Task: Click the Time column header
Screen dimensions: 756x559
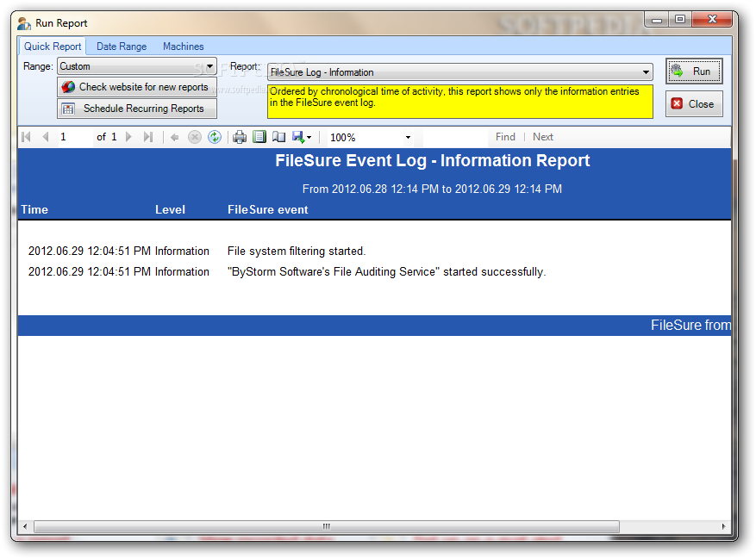Action: [x=34, y=209]
